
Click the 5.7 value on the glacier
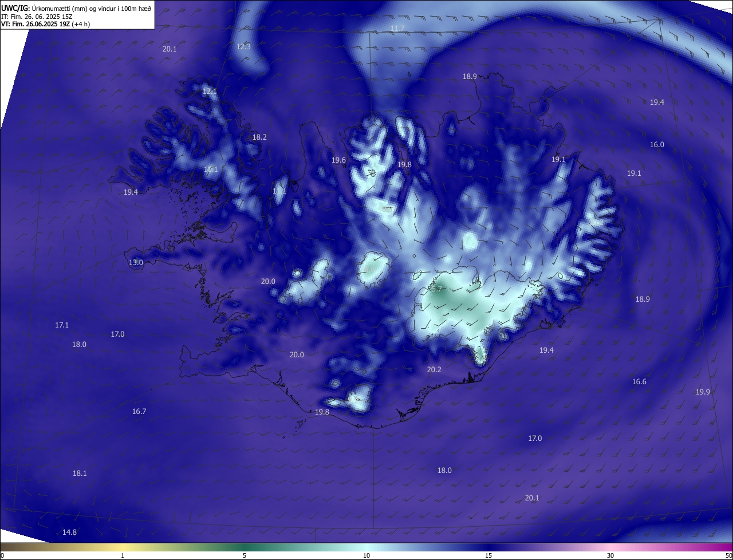tap(437, 289)
